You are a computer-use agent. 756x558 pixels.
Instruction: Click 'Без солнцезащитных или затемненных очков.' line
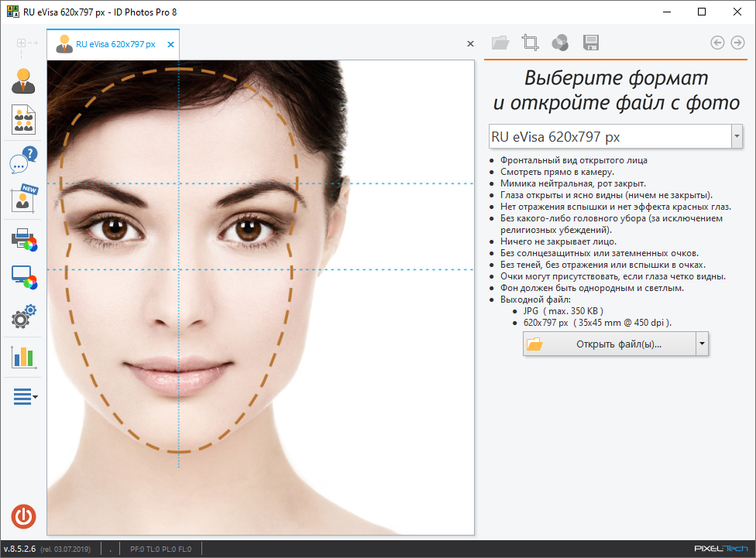click(600, 253)
